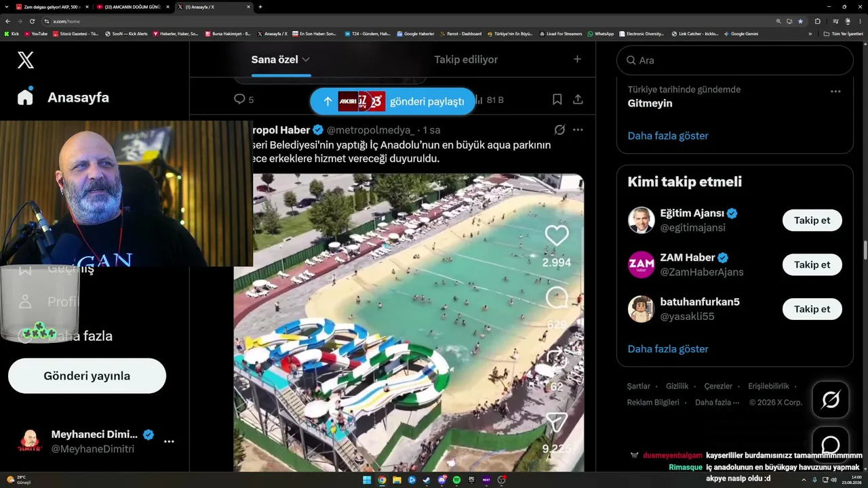868x488 pixels.
Task: Open the Gizlilik footer link
Action: coord(677,386)
